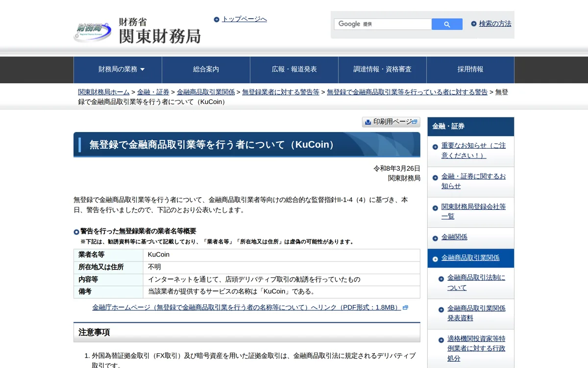
Task: Click arrow bullet beside 金融商品取引業関係発表資料
Action: tap(441, 310)
